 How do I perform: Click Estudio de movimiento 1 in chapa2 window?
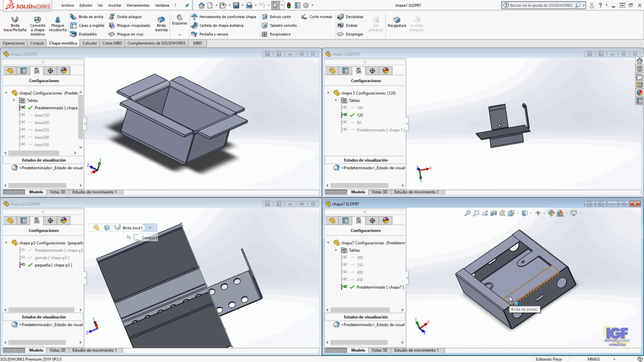95,192
